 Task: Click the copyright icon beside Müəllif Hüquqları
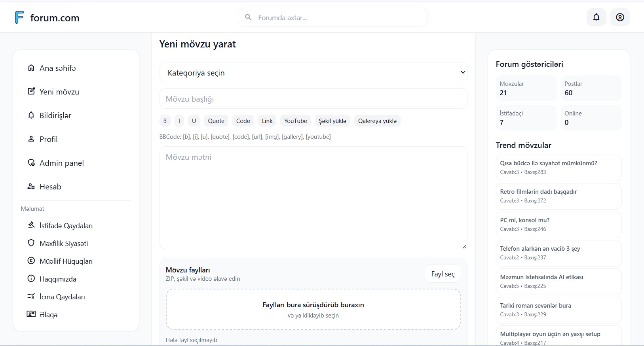point(31,261)
